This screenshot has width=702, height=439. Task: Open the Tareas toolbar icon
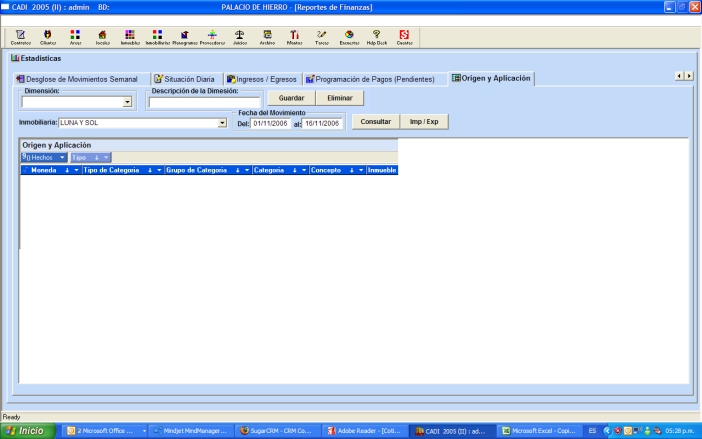coord(321,36)
